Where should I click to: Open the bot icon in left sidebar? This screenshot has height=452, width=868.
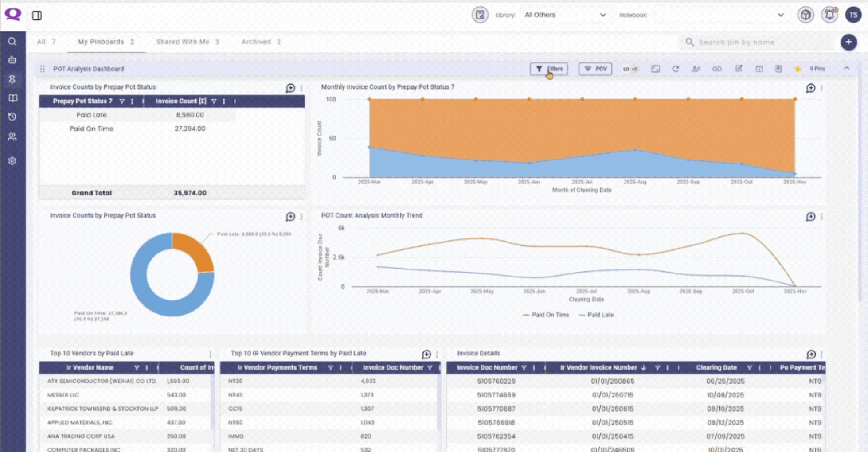coord(12,60)
